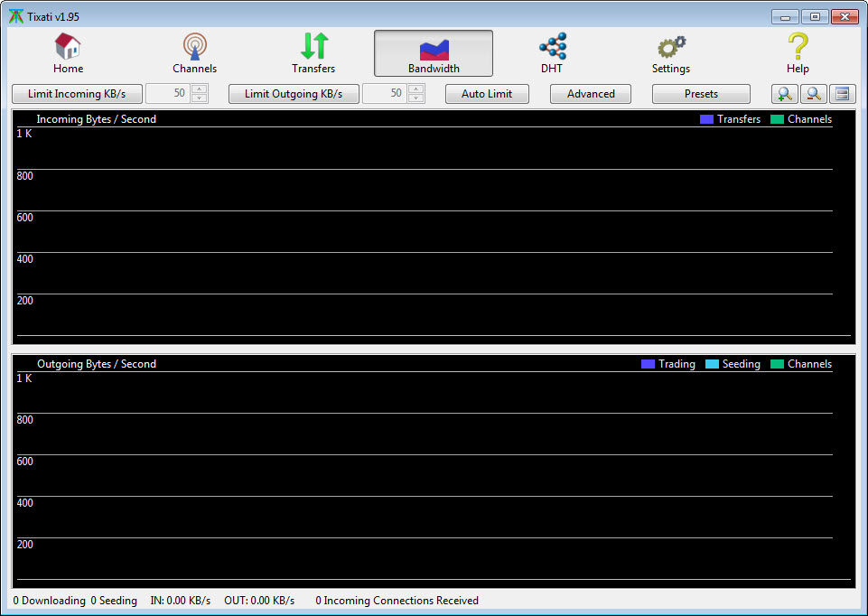Zoom out the bandwidth graph
The image size is (868, 616).
pos(813,94)
